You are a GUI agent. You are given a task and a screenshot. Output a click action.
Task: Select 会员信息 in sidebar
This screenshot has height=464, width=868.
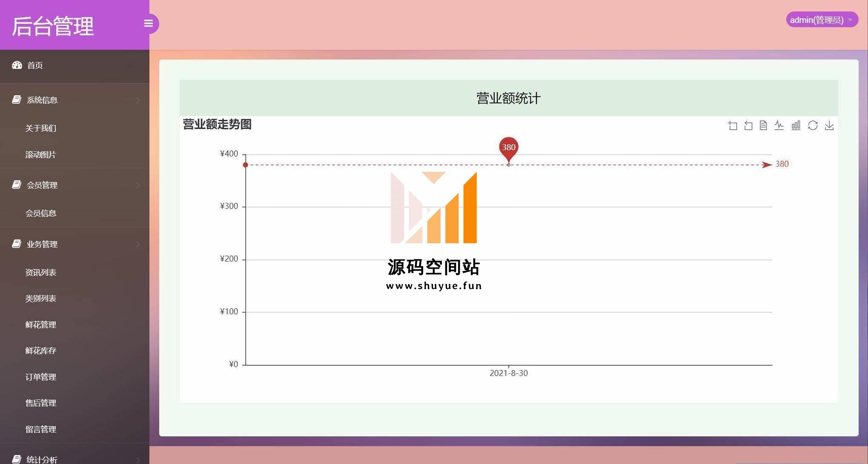(41, 213)
